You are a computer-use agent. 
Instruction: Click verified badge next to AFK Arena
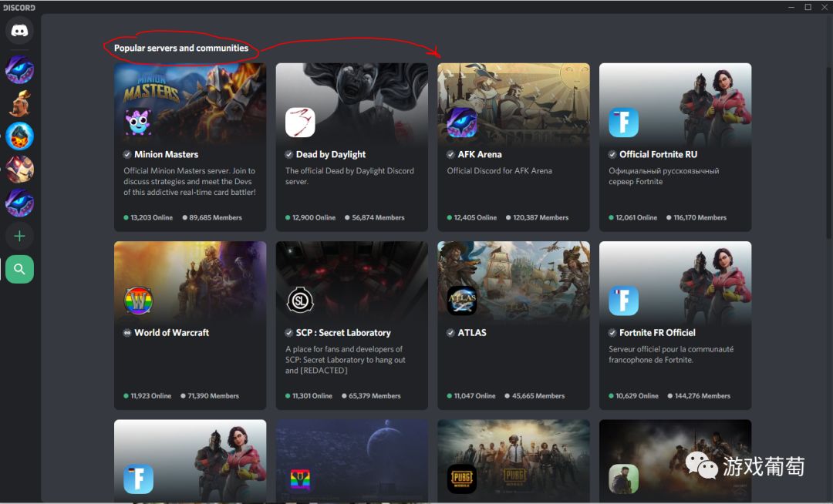(x=450, y=154)
